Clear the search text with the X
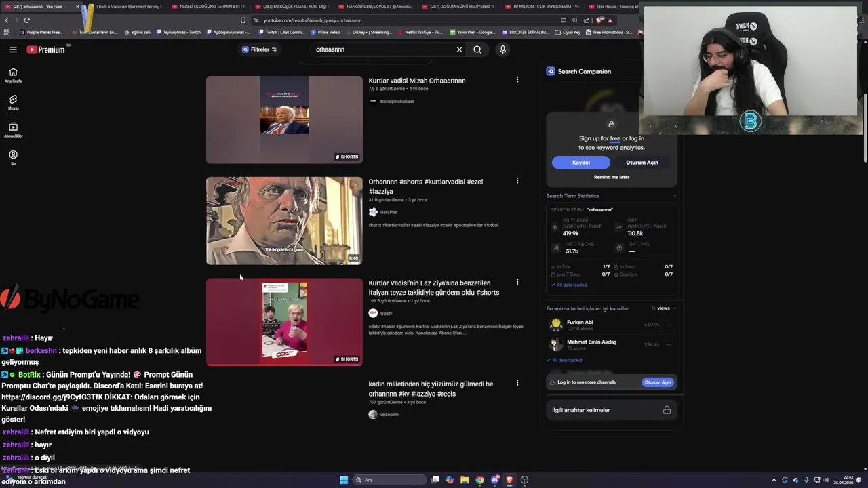Screen dimensions: 868x488 (x=459, y=49)
